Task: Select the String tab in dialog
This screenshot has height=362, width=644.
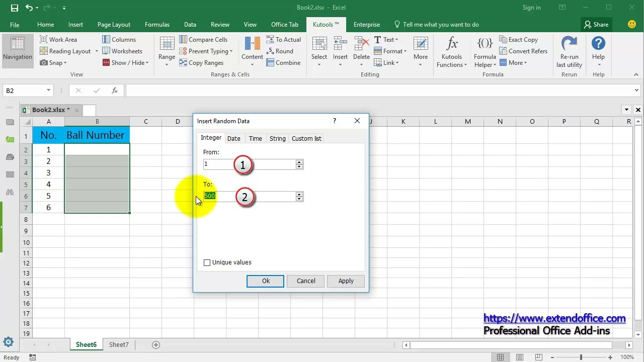Action: [x=277, y=139]
